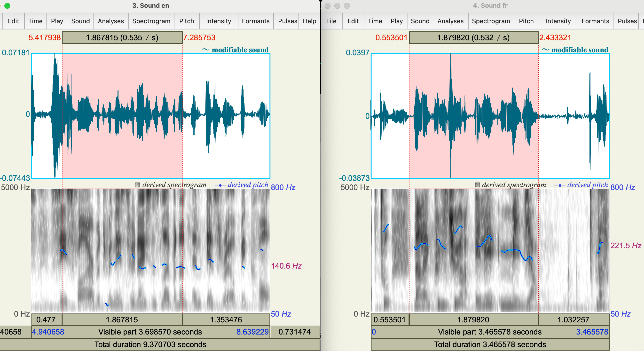Open the Analyses menu in Sound fr window
Screen dimensions: 644x351
pyautogui.click(x=450, y=21)
